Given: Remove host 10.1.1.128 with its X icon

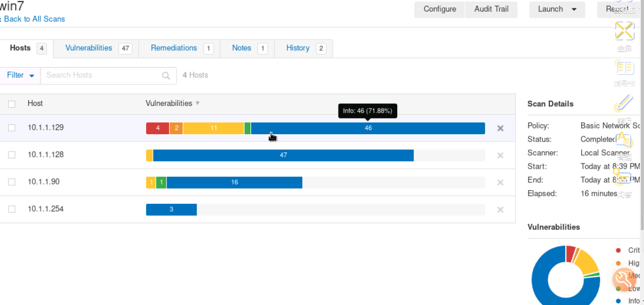Looking at the screenshot, I should pyautogui.click(x=500, y=155).
